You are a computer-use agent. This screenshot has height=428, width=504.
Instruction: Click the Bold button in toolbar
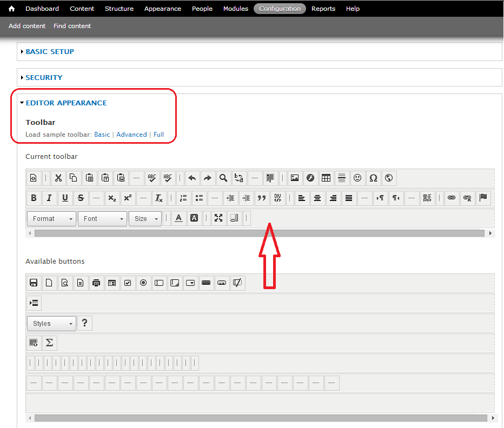[34, 198]
